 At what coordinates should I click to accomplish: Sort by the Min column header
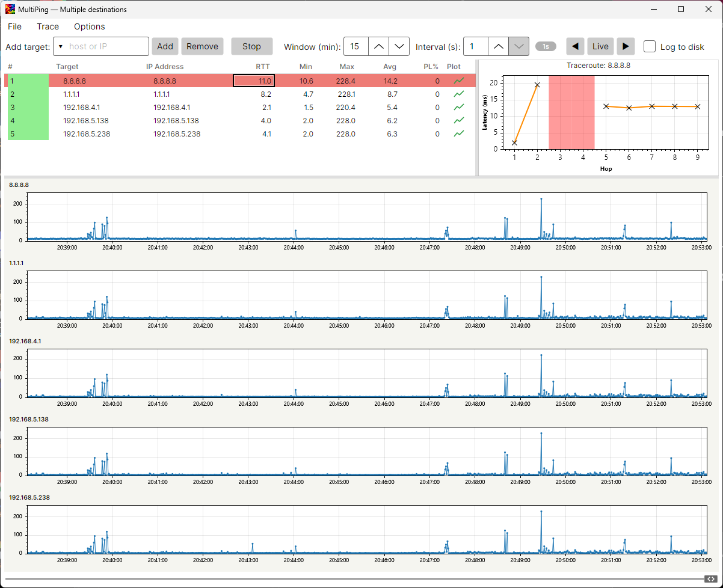coord(306,67)
